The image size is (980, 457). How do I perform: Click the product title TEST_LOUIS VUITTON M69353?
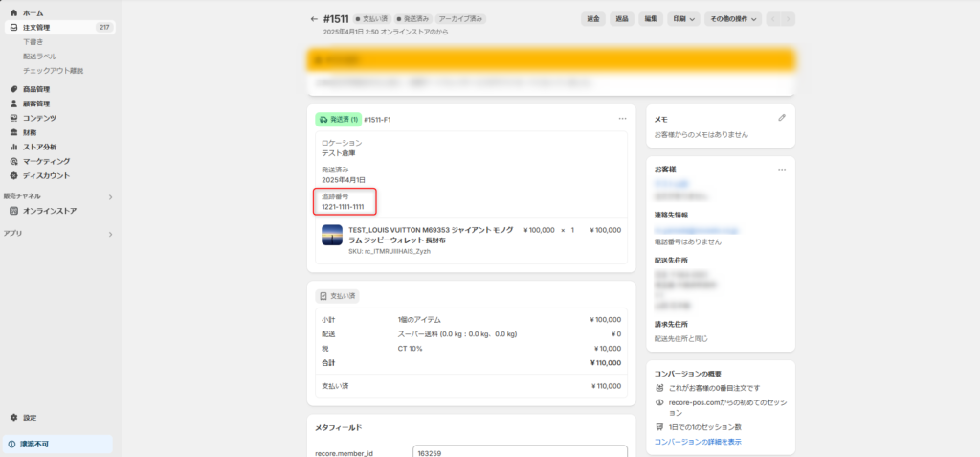tap(432, 235)
